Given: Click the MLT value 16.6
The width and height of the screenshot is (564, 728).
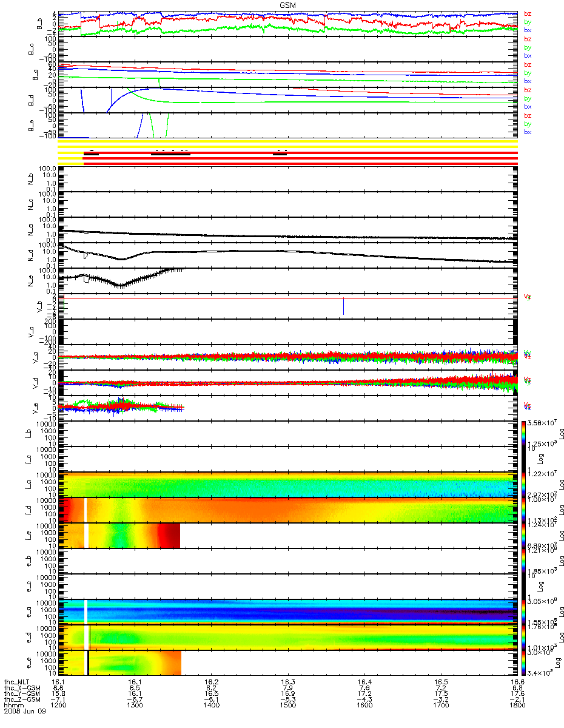Looking at the screenshot, I should pos(517,681).
